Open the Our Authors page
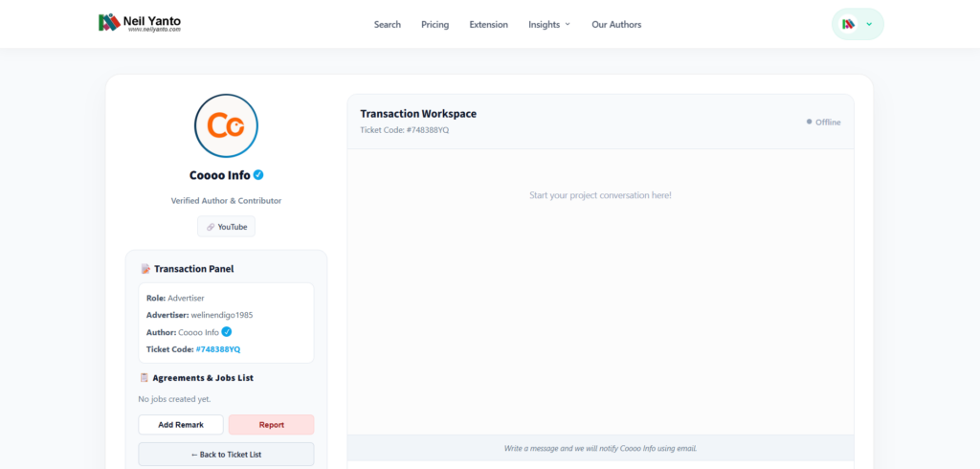The width and height of the screenshot is (980, 469). (x=616, y=24)
